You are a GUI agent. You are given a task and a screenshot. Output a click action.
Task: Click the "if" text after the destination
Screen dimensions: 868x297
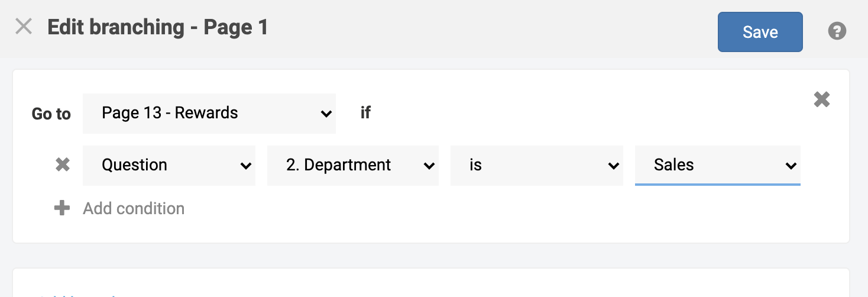coord(365,112)
